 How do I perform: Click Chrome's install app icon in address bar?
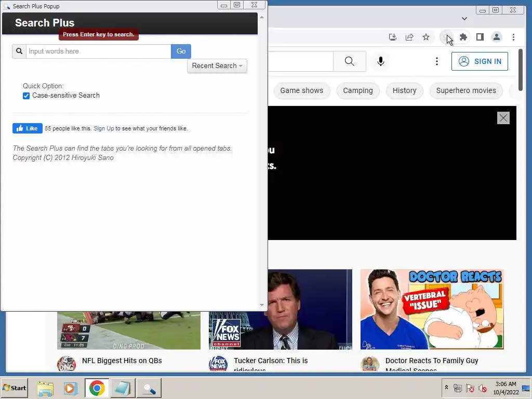click(393, 37)
